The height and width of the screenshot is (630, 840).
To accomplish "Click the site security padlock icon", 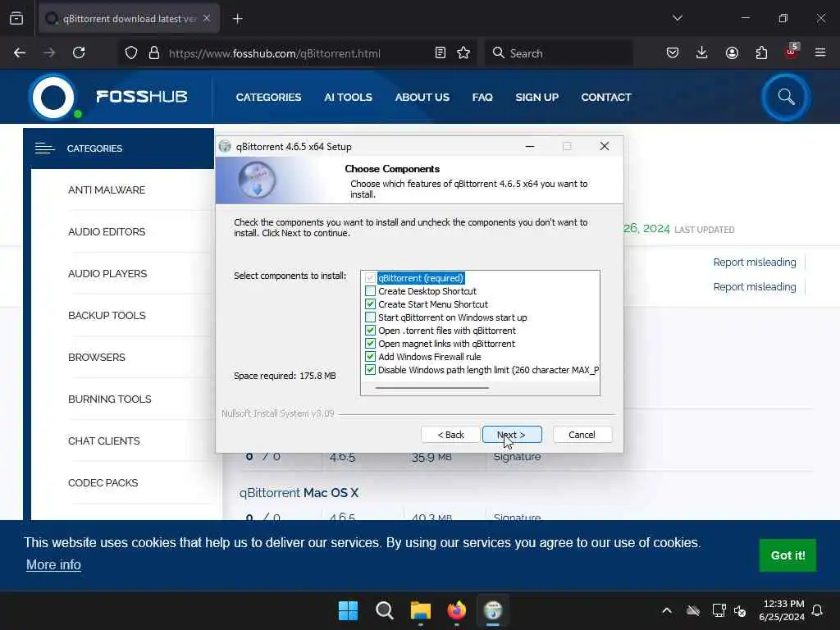I will click(154, 53).
